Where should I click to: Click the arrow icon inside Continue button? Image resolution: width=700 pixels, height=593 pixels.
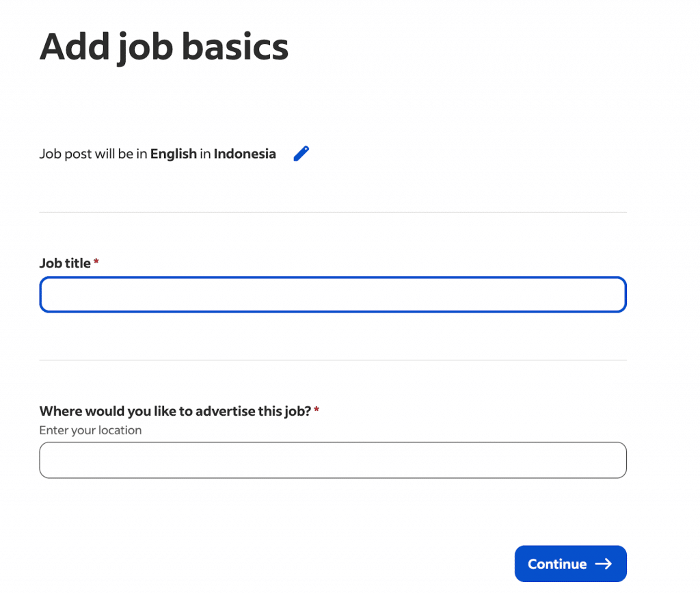pos(604,564)
